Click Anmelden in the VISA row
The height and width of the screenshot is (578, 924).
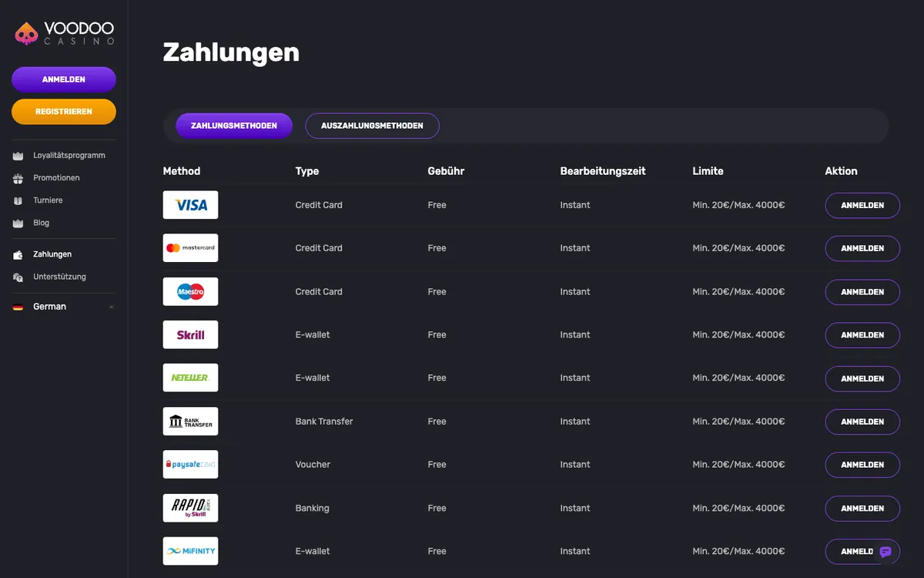[x=862, y=206]
